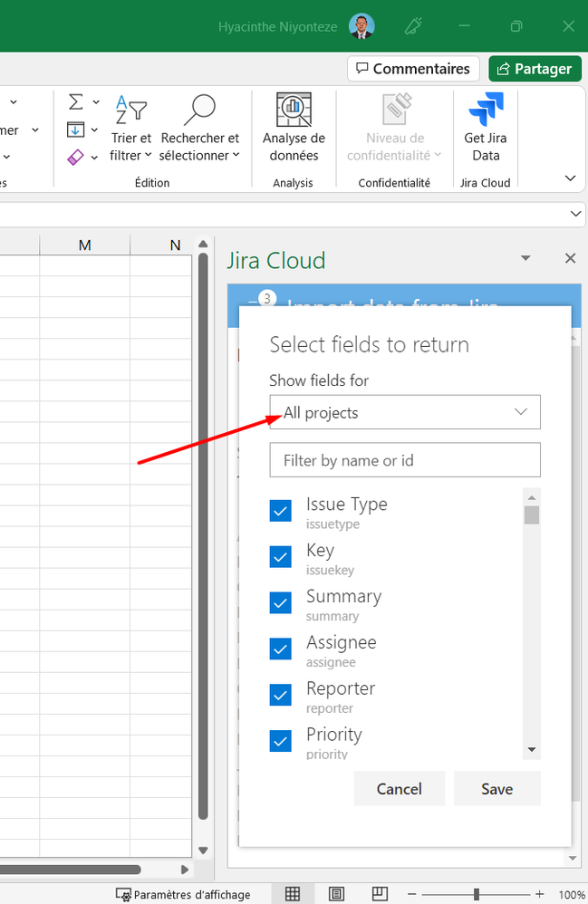Open Niveau de confidentialité menu
Viewport: 588px width, 904px height.
click(x=394, y=128)
